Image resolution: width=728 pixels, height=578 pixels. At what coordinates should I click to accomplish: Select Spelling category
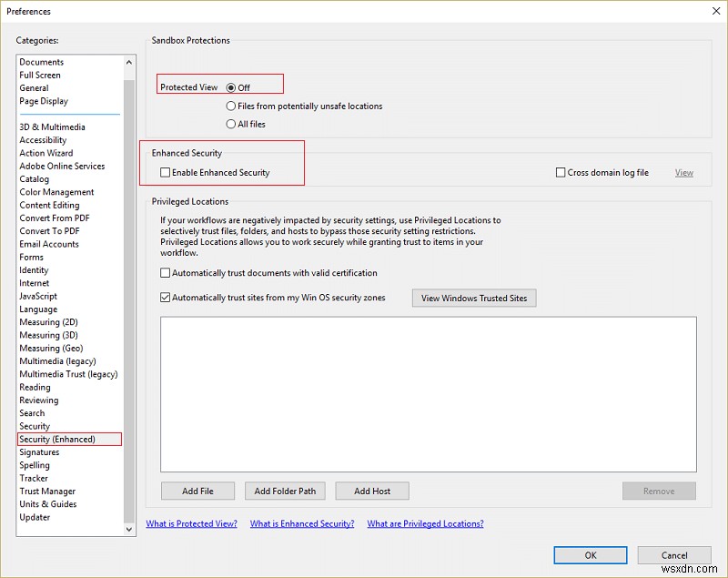click(35, 465)
